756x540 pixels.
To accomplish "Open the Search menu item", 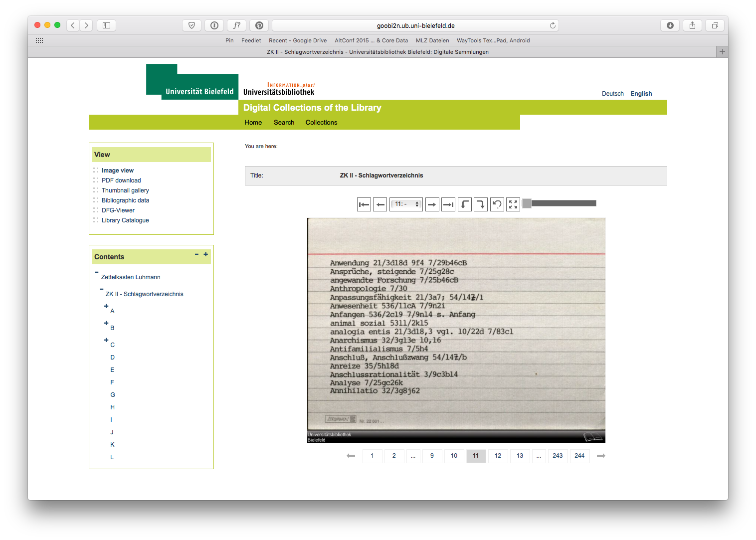I will pyautogui.click(x=284, y=123).
